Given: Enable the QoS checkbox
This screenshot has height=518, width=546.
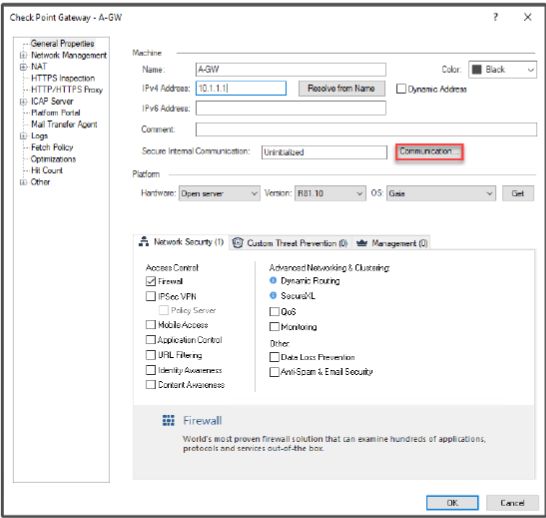Looking at the screenshot, I should [274, 311].
